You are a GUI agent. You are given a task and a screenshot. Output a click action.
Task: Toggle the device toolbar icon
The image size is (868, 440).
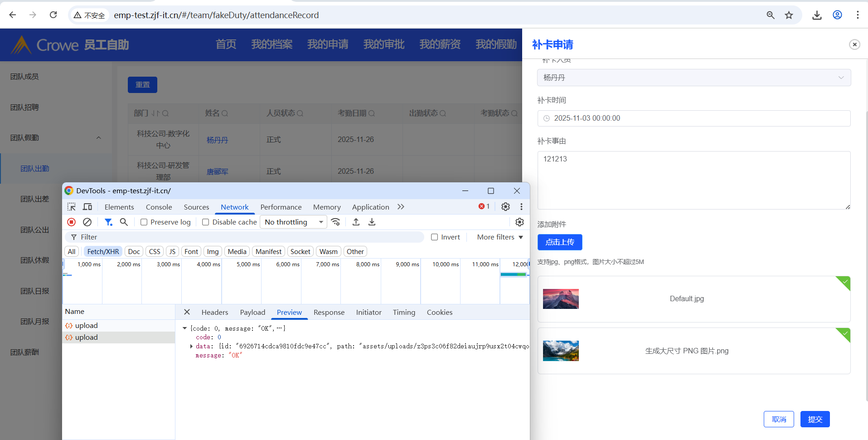click(x=87, y=207)
